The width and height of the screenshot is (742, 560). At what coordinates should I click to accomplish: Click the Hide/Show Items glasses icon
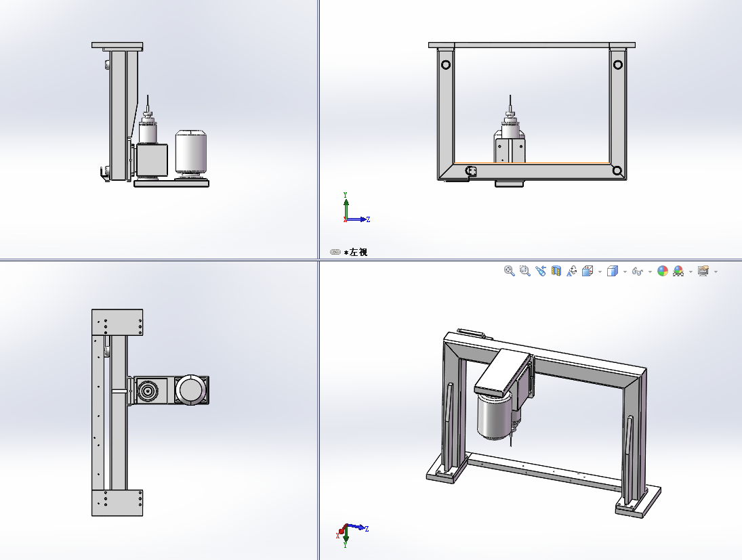pyautogui.click(x=638, y=272)
